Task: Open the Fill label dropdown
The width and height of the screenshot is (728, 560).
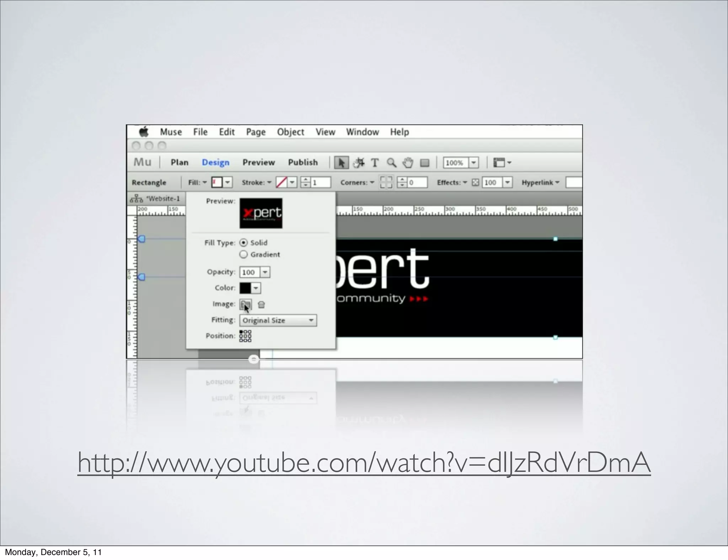Action: (197, 182)
